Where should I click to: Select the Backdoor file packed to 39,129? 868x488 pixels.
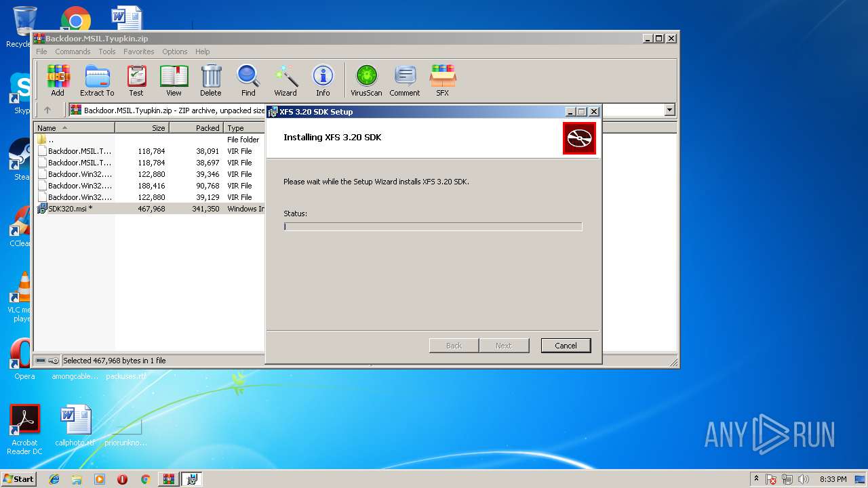(x=150, y=197)
